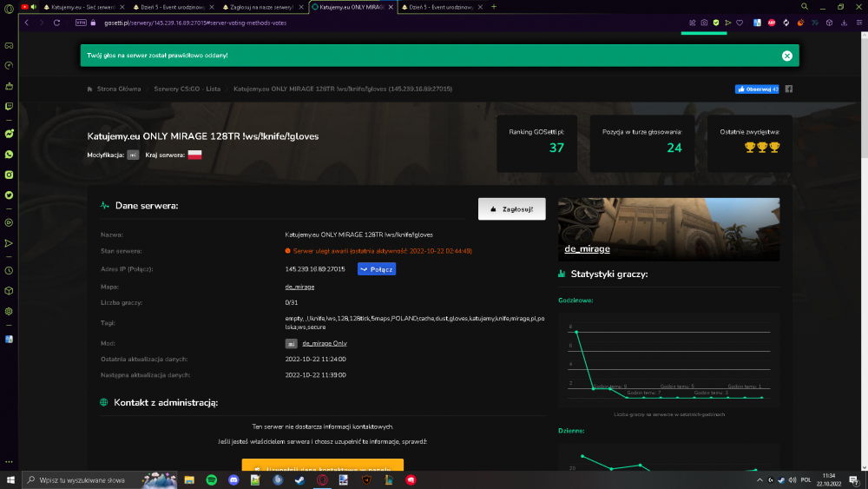The height and width of the screenshot is (489, 868).
Task: Take a snapshot with the camera icon
Action: [704, 23]
